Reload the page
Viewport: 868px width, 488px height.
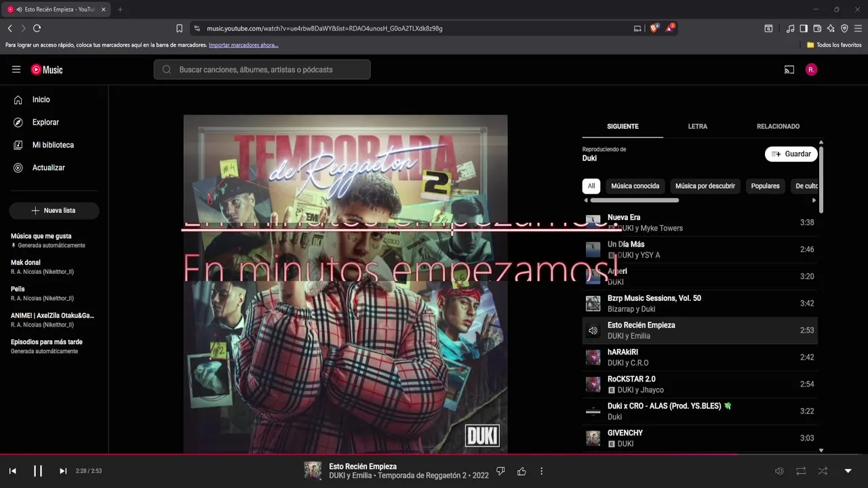click(x=37, y=28)
